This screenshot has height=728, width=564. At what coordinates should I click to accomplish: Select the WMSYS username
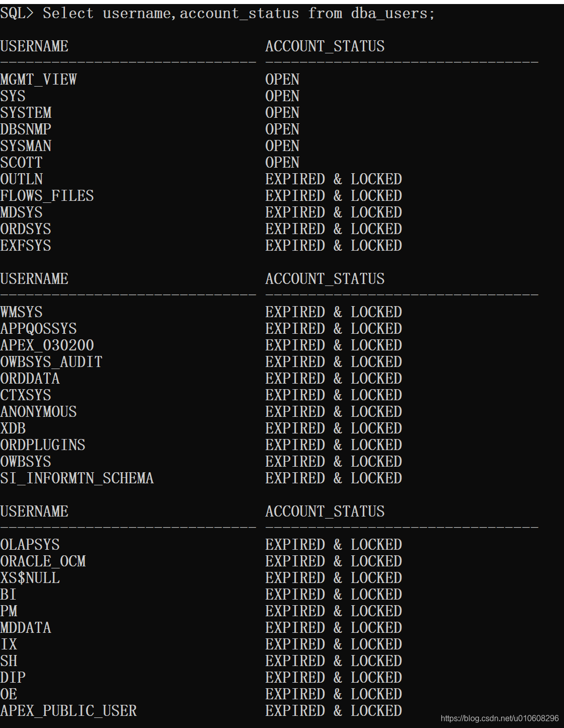click(22, 312)
